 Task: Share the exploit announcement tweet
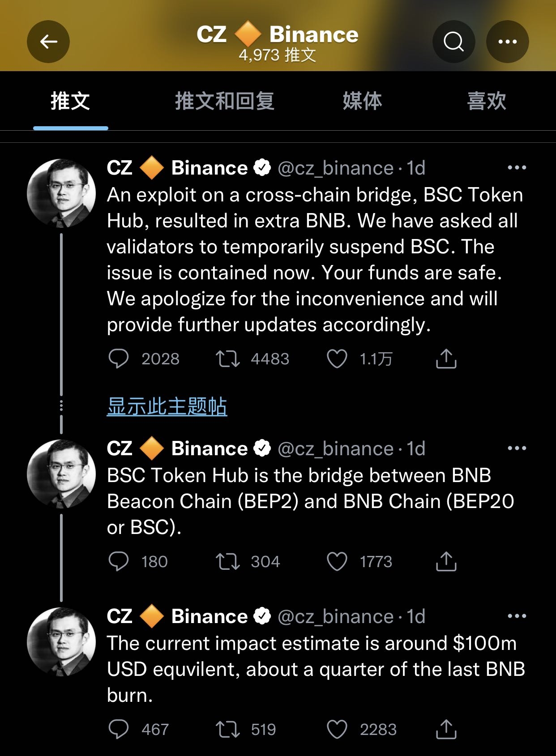[x=446, y=359]
